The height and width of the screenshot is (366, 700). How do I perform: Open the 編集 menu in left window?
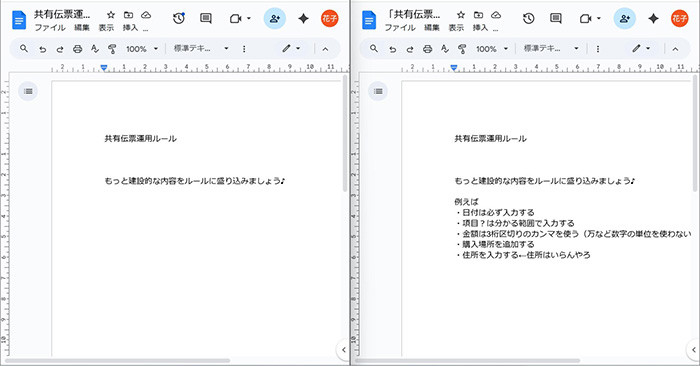pos(82,28)
